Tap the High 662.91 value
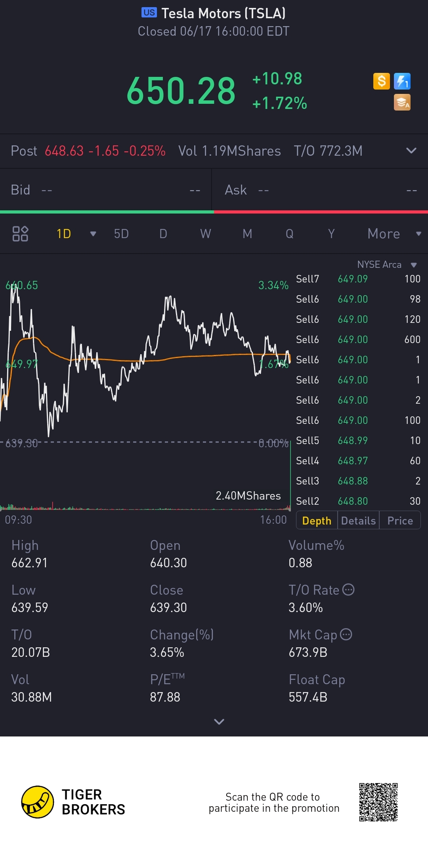Screen dimensions: 428x868 tap(29, 563)
